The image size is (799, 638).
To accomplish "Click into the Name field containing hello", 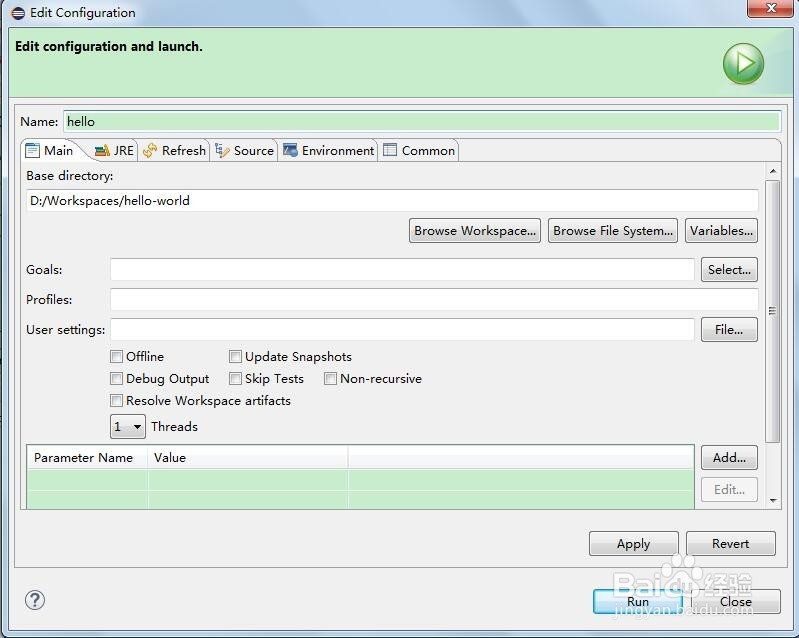I will click(x=422, y=122).
